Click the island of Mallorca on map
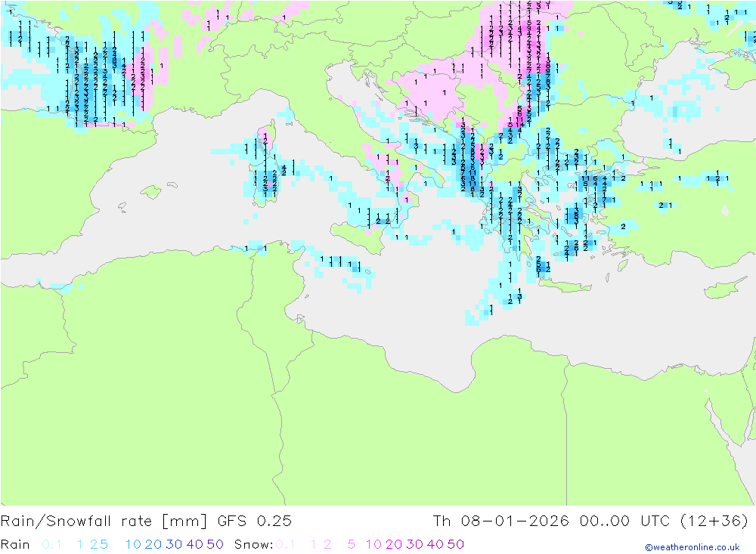756x554 pixels. [151, 192]
